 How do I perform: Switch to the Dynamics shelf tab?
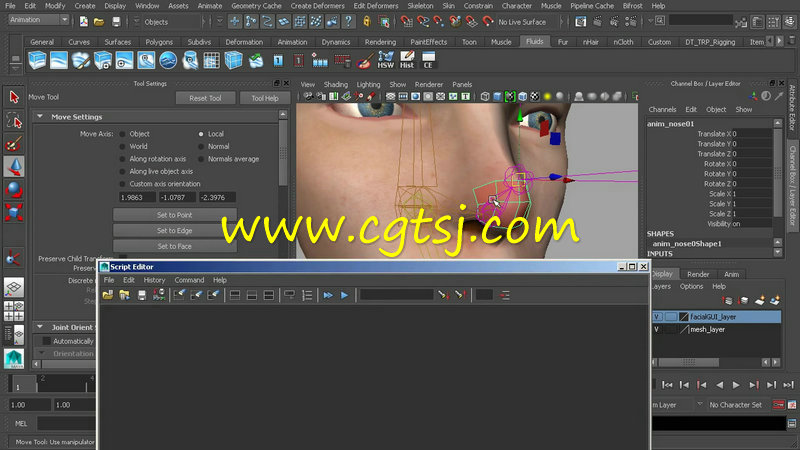pyautogui.click(x=336, y=42)
